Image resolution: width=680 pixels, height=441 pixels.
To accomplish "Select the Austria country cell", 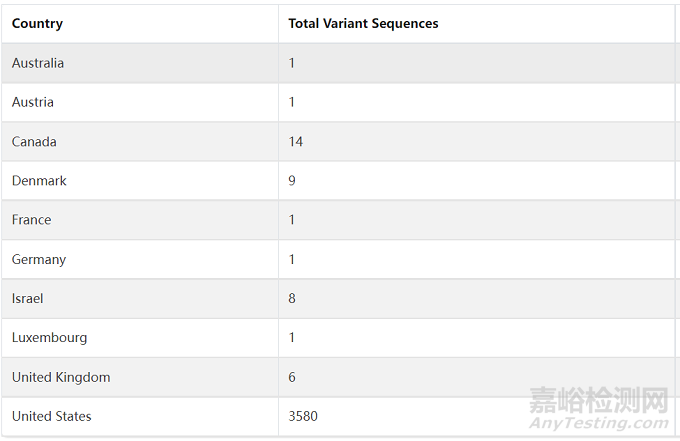I will 33,102.
